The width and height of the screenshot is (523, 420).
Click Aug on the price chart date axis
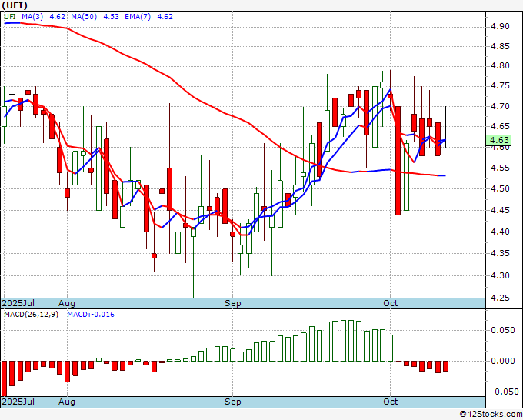coord(67,303)
